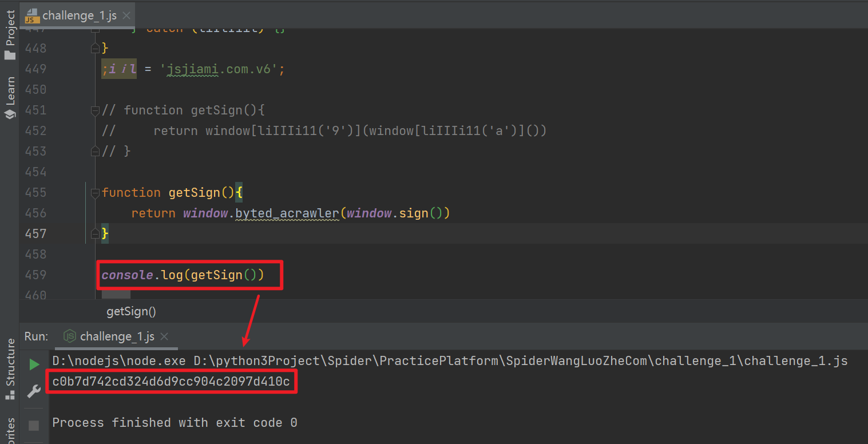Click commented '// function getSign(){' line
868x444 pixels.
(183, 110)
